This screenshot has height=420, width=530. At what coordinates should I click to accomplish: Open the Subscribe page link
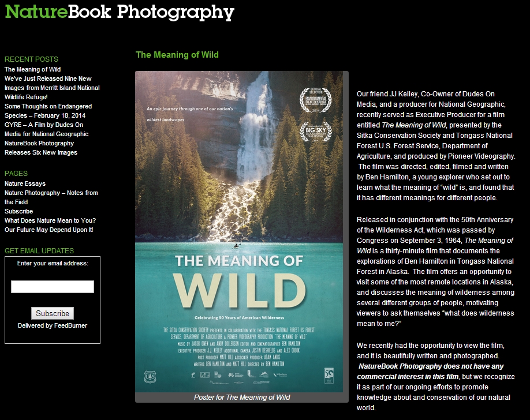click(x=18, y=211)
